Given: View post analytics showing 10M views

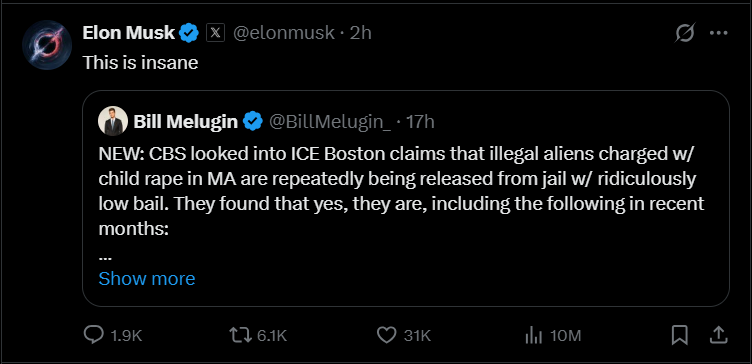Looking at the screenshot, I should pyautogui.click(x=553, y=336).
